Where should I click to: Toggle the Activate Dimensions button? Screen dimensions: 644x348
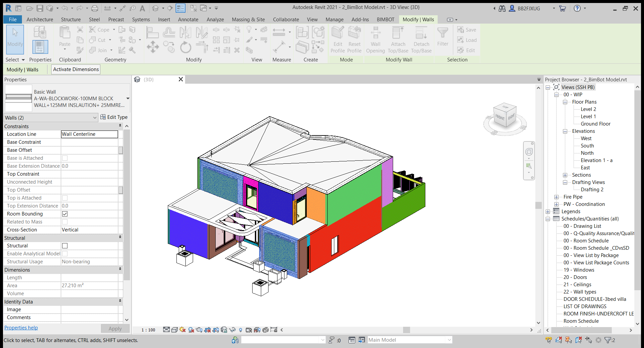click(x=76, y=69)
